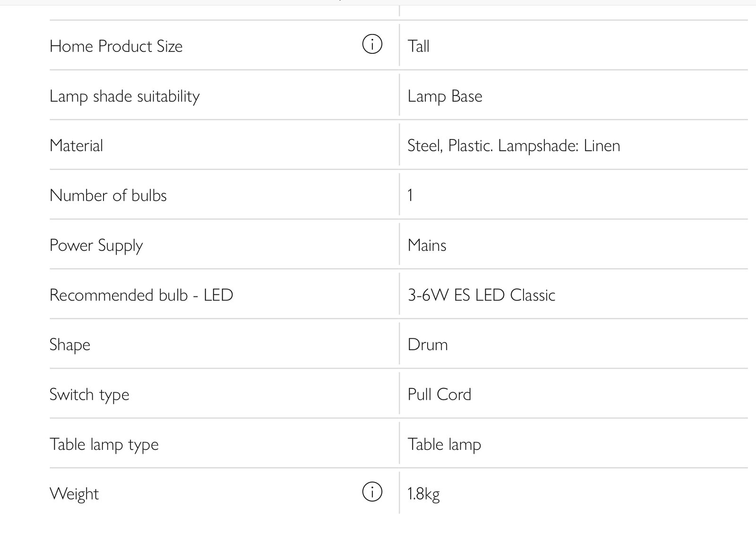The width and height of the screenshot is (756, 543).
Task: Select the "Steel, Plastic. Lampshade: Linen" value
Action: tap(514, 146)
